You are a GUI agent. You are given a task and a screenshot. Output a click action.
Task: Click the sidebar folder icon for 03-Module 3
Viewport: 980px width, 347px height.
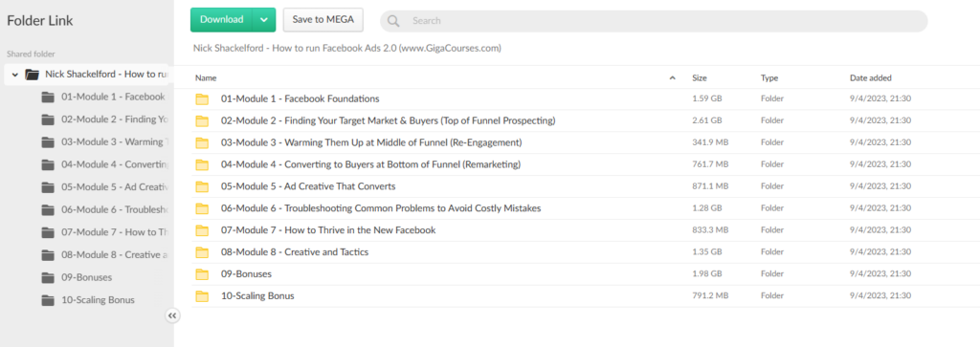[48, 141]
